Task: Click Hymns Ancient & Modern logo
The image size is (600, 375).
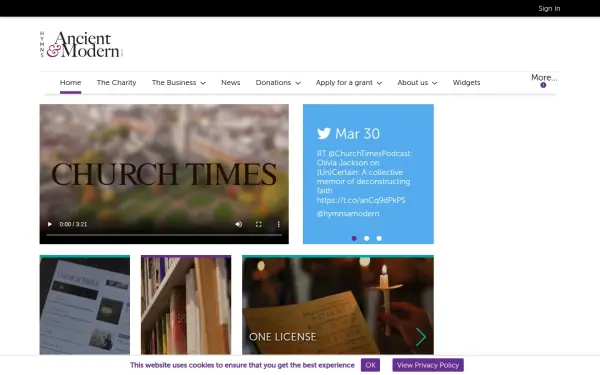Action: coord(82,45)
